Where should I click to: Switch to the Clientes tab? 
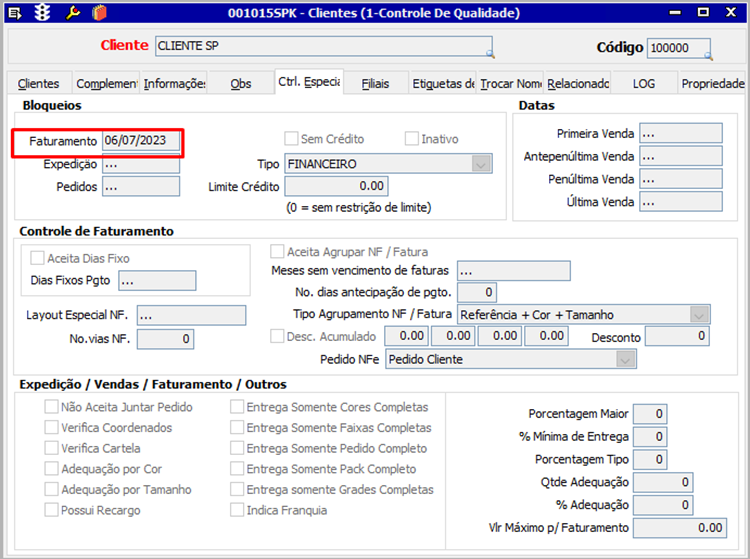click(38, 84)
